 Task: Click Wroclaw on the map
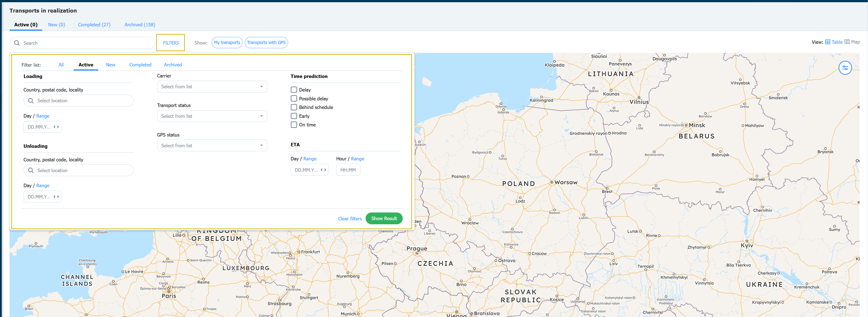click(470, 223)
